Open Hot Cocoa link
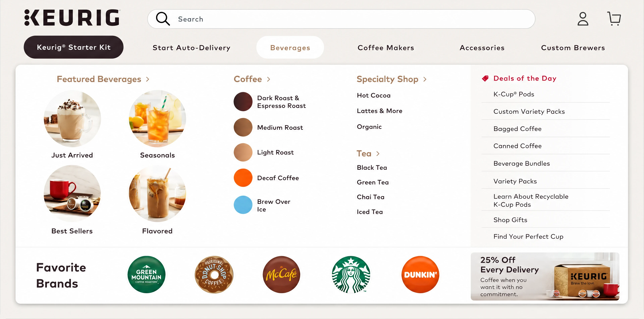The height and width of the screenshot is (319, 644). (x=374, y=95)
